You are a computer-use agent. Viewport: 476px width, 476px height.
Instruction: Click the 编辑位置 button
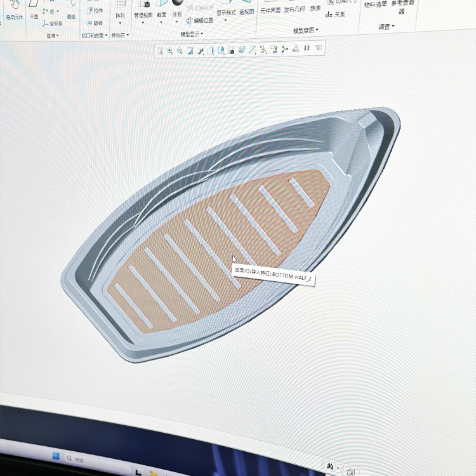(x=199, y=21)
